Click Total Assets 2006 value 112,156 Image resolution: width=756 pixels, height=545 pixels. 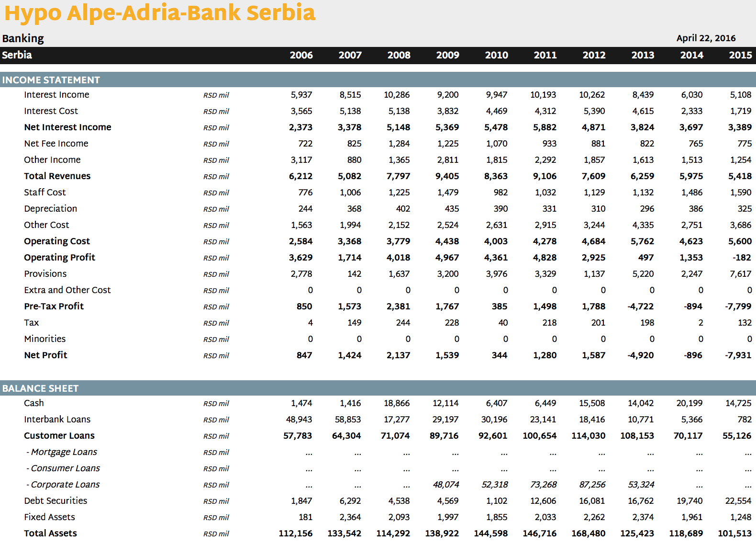[296, 534]
